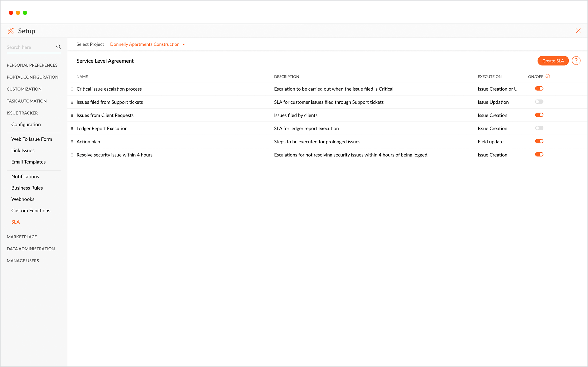Click the Setup tools icon in header
This screenshot has height=367, width=588.
coord(11,31)
